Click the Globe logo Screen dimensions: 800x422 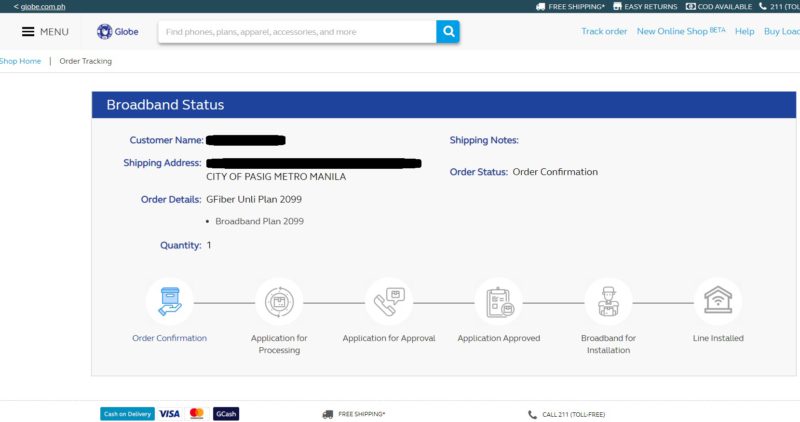119,32
